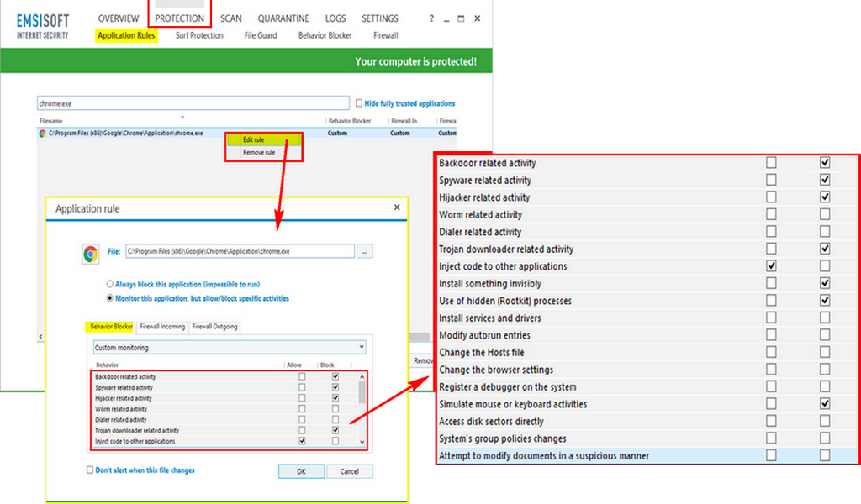
Task: Close the Application rule dialog
Action: (x=397, y=207)
